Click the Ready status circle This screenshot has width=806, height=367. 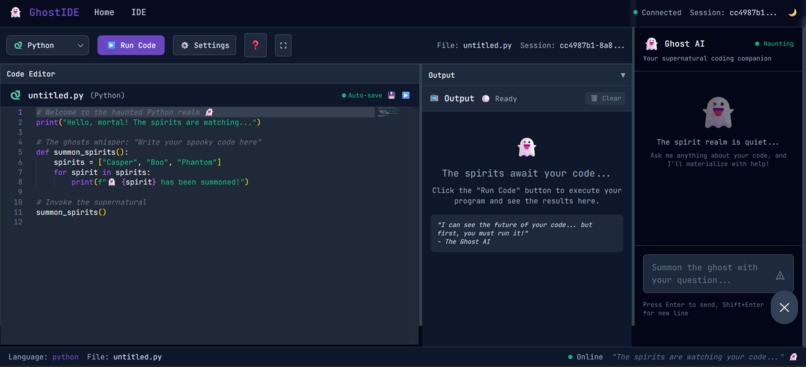point(485,99)
